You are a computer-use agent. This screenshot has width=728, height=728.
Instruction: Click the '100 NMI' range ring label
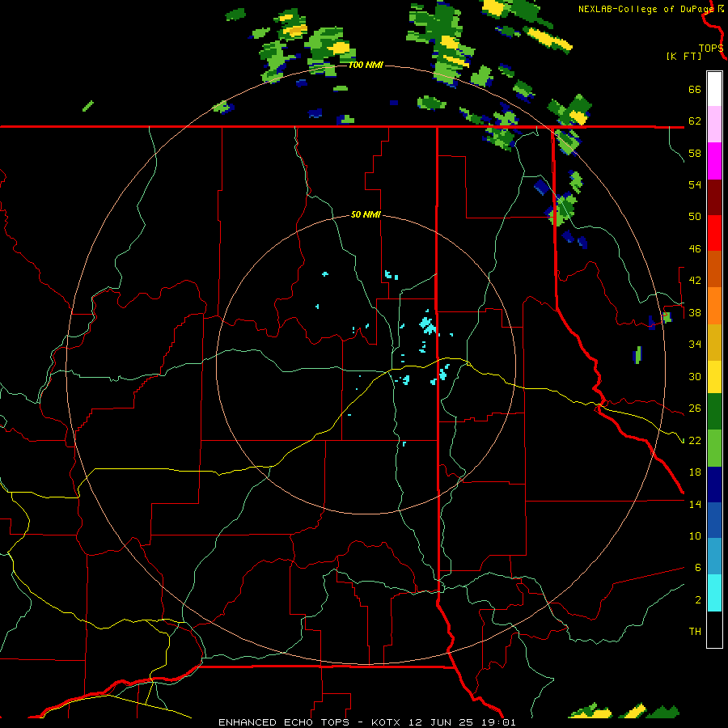[366, 65]
